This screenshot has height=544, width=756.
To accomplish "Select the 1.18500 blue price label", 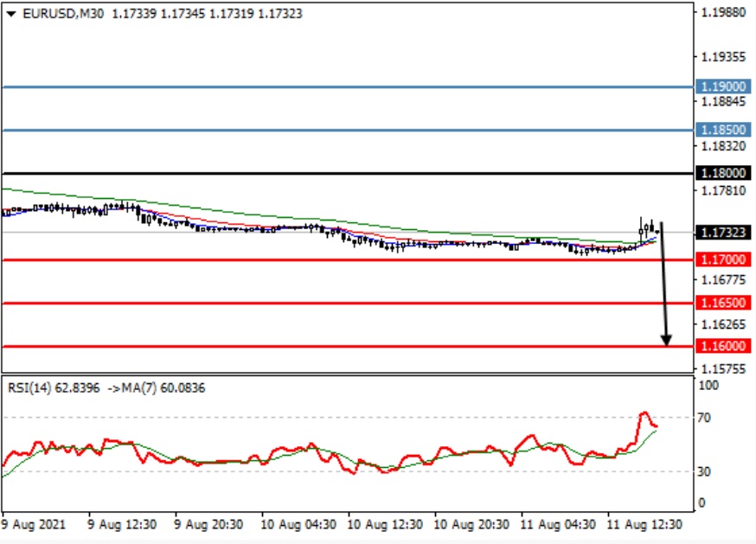I will point(723,130).
